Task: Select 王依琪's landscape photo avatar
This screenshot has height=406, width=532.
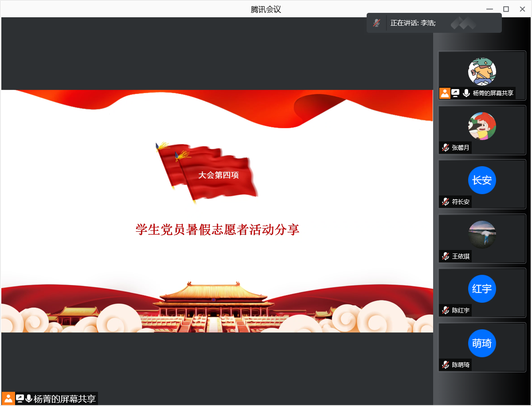Action: click(482, 234)
